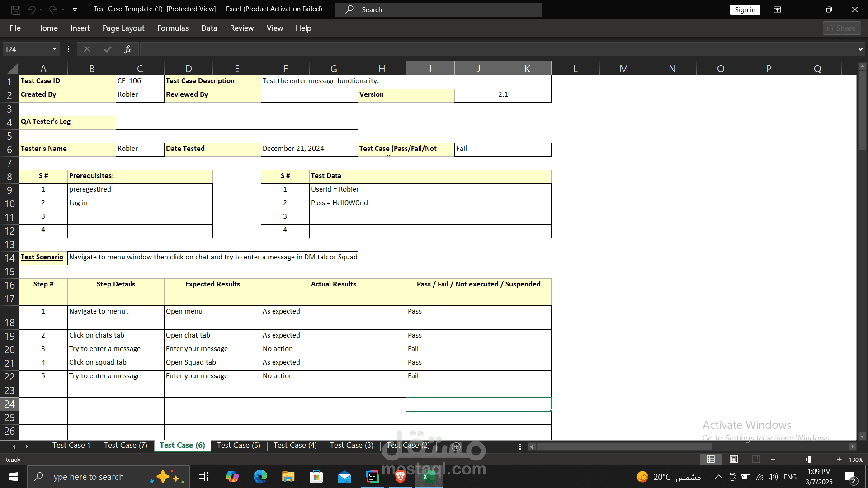Image resolution: width=868 pixels, height=488 pixels.
Task: Open File Explorer from the taskbar
Action: 288,477
